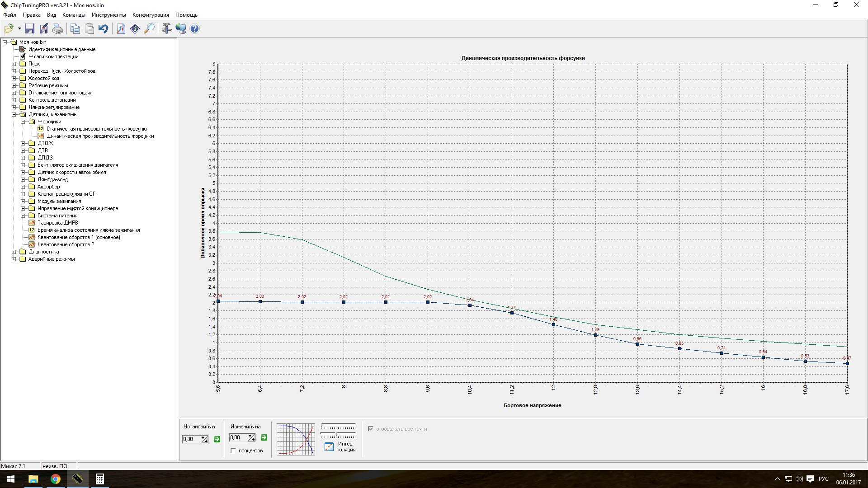The height and width of the screenshot is (488, 868).
Task: Expand the ДТОЖ folder
Action: 23,143
